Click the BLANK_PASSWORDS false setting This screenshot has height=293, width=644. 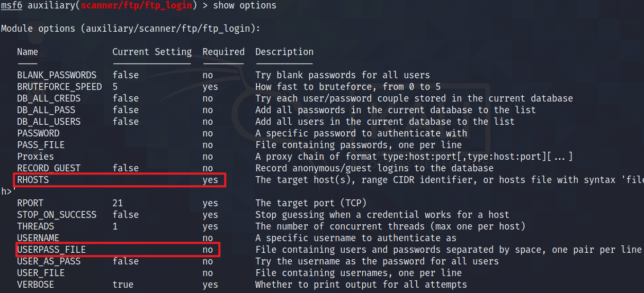[126, 75]
